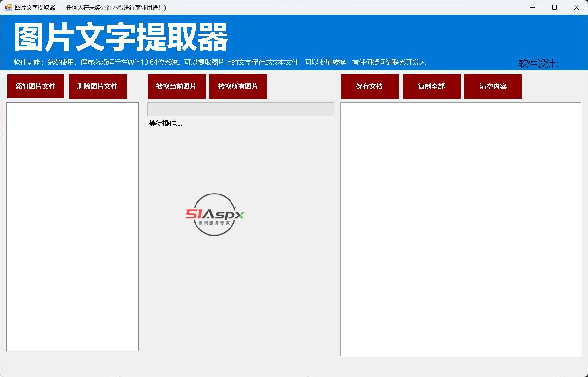The height and width of the screenshot is (377, 588).
Task: Click the 删除图片文件 button
Action: tap(97, 86)
